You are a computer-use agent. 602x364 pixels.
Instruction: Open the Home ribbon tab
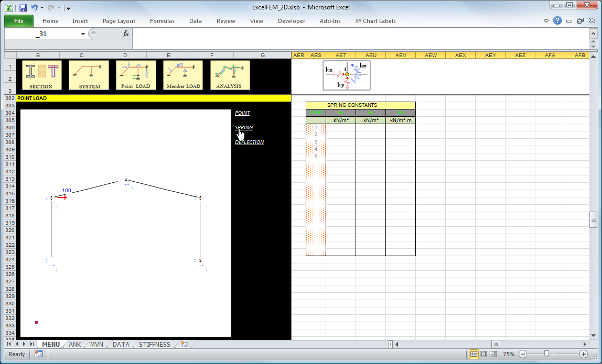pos(50,21)
